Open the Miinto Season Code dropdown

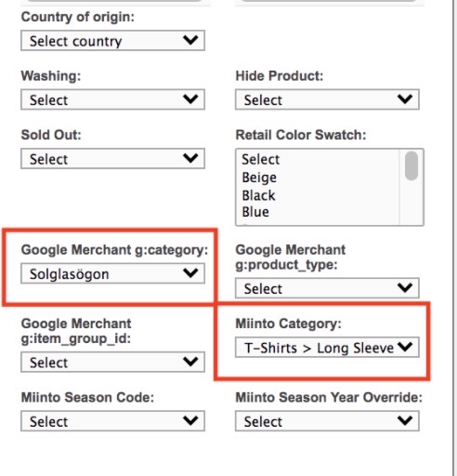click(x=112, y=421)
